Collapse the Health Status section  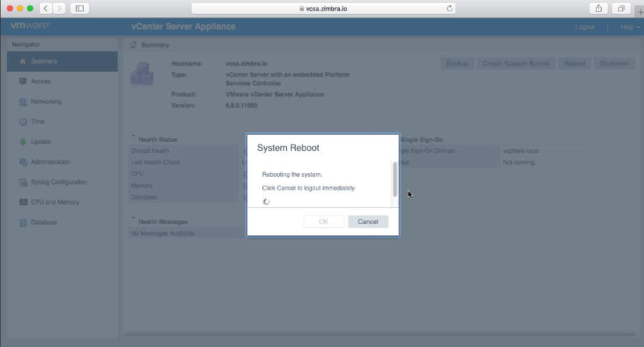[133, 136]
